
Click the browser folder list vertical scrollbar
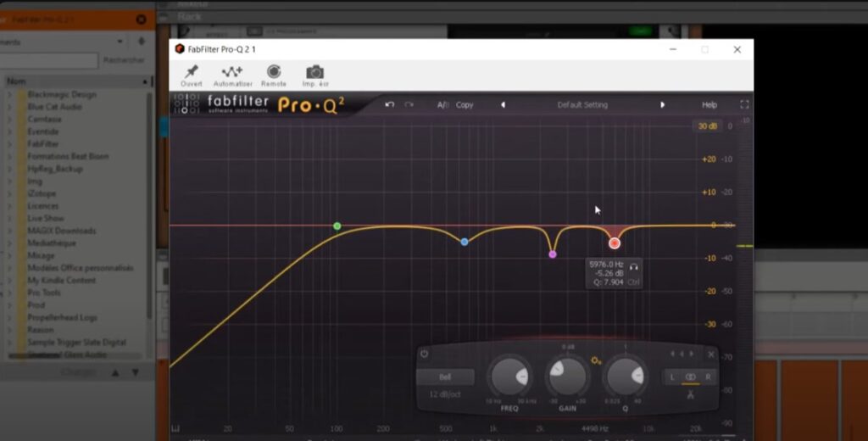coord(149,206)
